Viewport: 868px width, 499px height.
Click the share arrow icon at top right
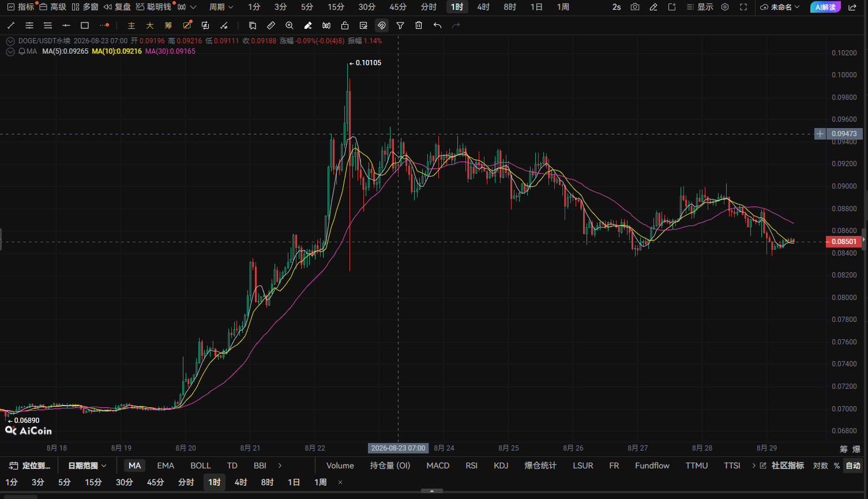[852, 7]
